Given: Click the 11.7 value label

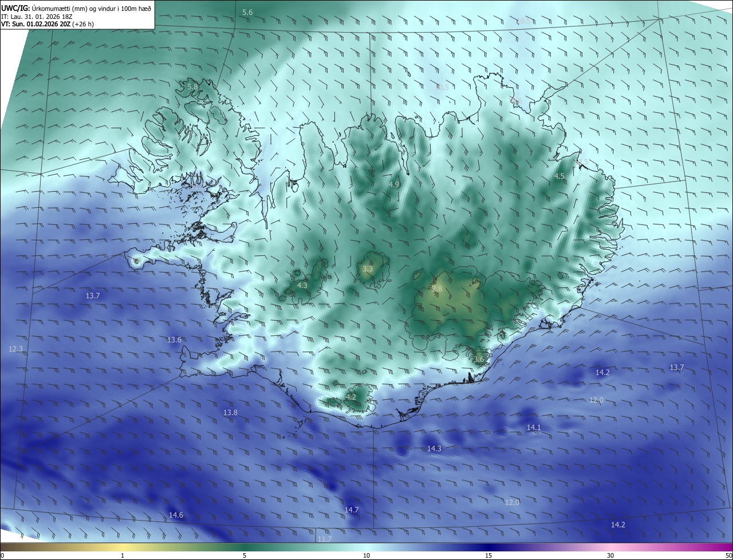Looking at the screenshot, I should click(x=324, y=539).
